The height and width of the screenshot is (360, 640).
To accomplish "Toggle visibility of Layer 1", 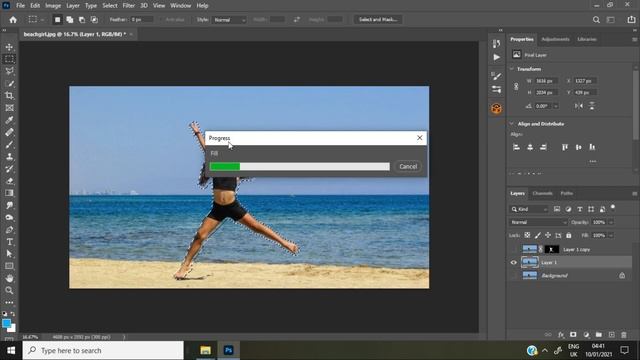I will (513, 262).
